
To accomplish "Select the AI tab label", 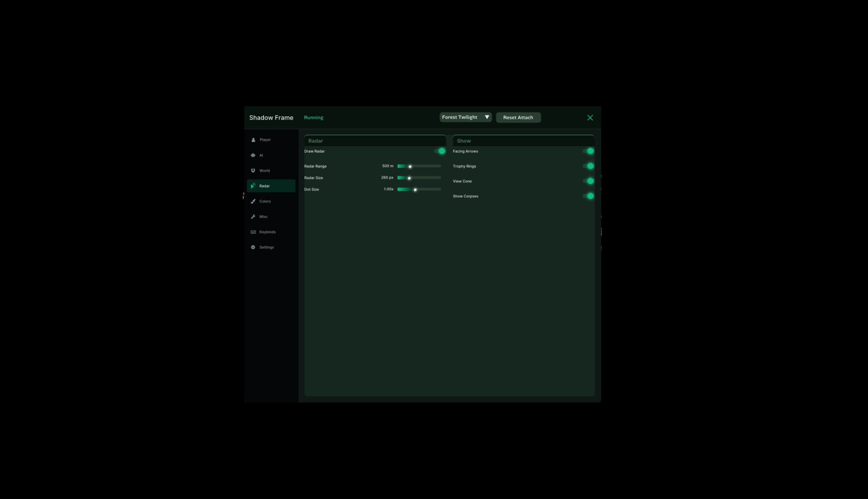I will pos(261,155).
